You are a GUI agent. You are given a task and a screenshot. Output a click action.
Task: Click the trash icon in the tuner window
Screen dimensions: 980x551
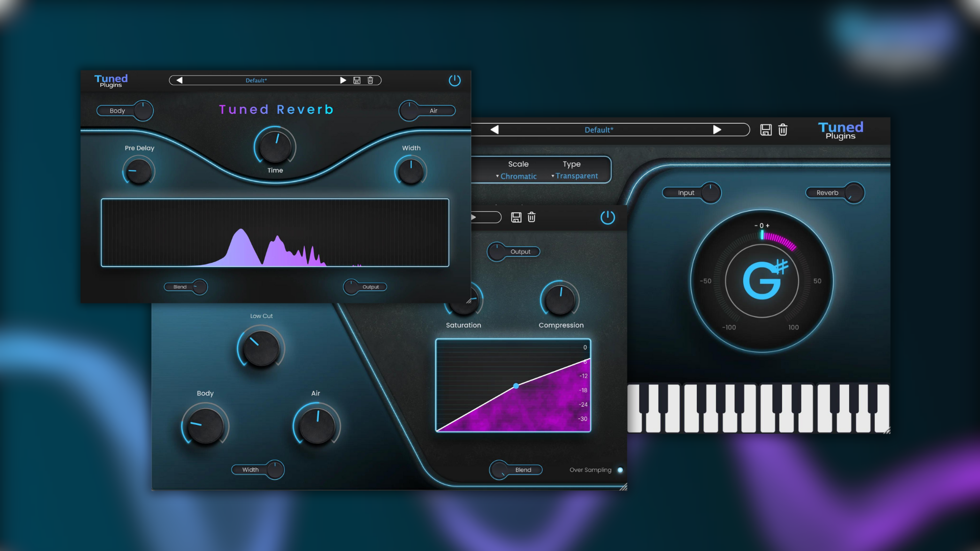coord(783,130)
